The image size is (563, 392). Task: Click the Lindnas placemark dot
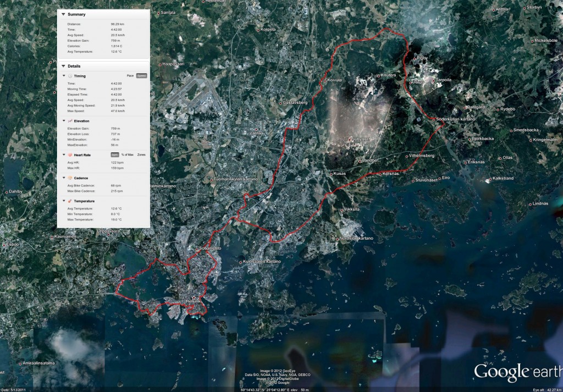[530, 205]
